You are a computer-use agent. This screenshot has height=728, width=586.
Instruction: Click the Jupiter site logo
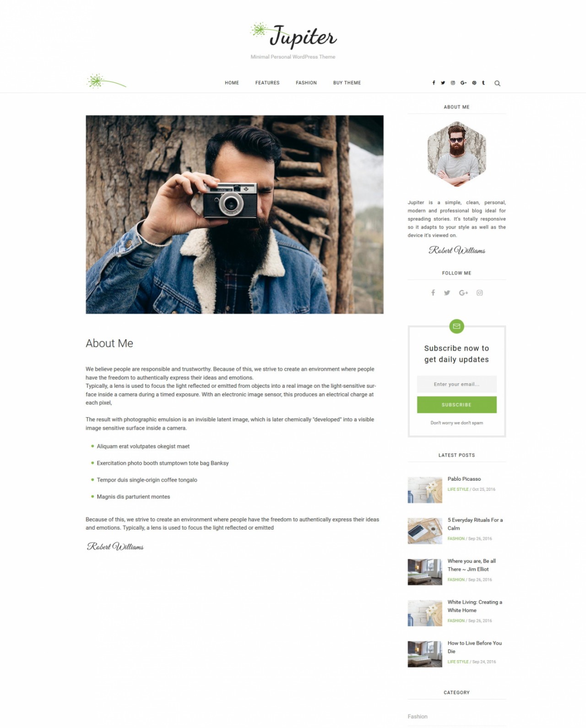(x=293, y=36)
